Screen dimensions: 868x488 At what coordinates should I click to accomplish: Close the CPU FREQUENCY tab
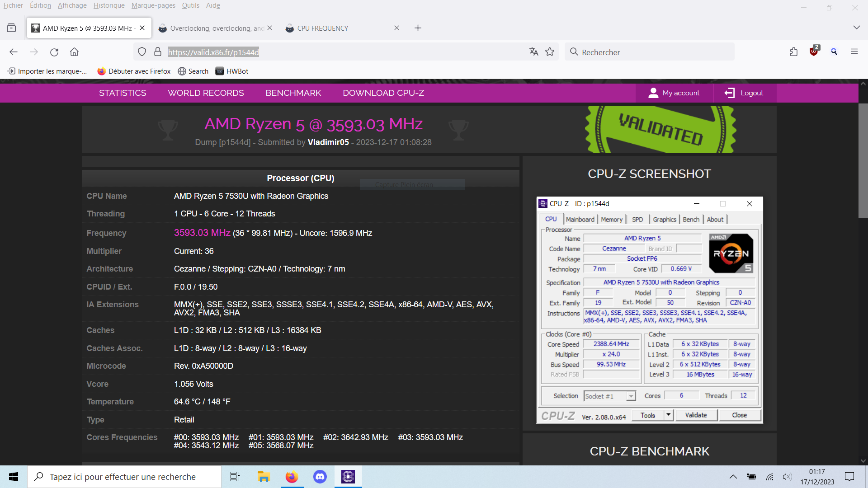tap(397, 28)
